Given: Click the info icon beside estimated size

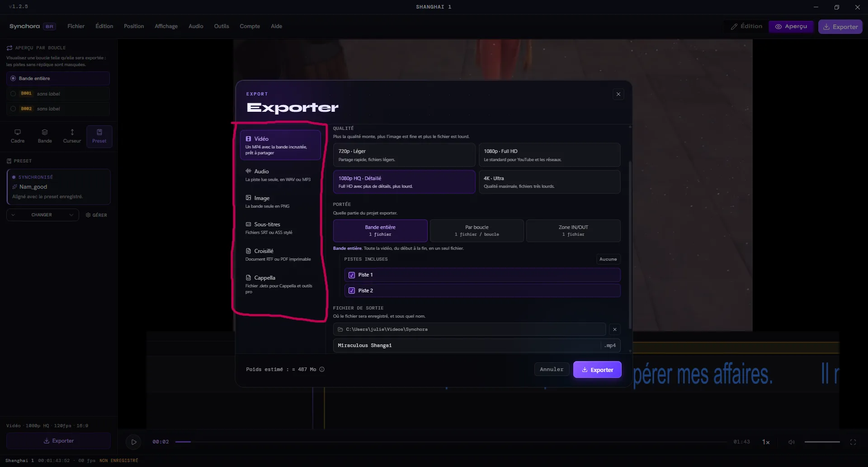Looking at the screenshot, I should [322, 369].
